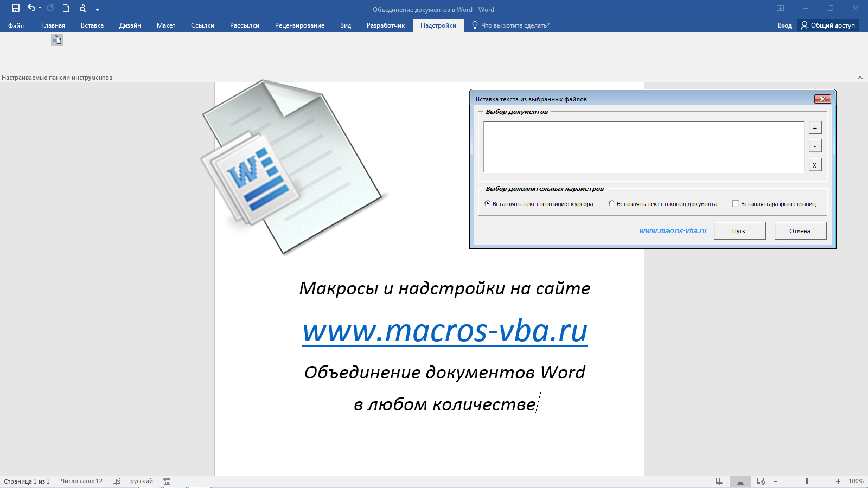The image size is (868, 488).
Task: Collapse the ribbon using the chevron
Action: 860,78
